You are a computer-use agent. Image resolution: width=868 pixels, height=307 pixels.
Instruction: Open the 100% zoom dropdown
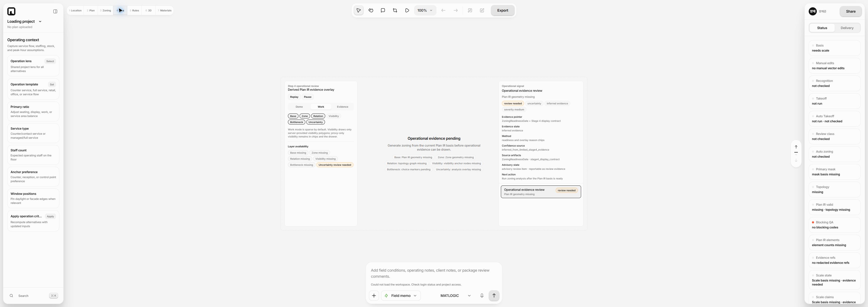pyautogui.click(x=425, y=10)
